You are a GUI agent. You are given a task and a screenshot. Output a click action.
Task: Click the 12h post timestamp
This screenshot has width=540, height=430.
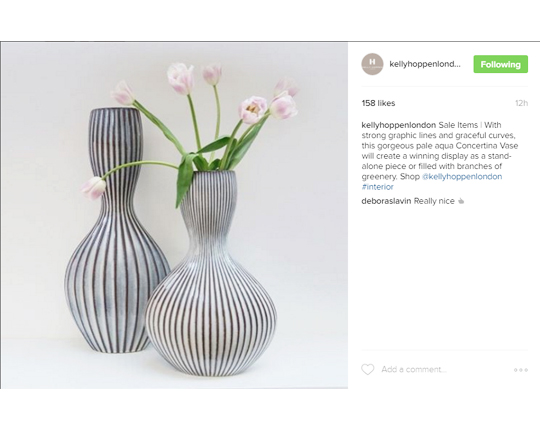tap(521, 103)
